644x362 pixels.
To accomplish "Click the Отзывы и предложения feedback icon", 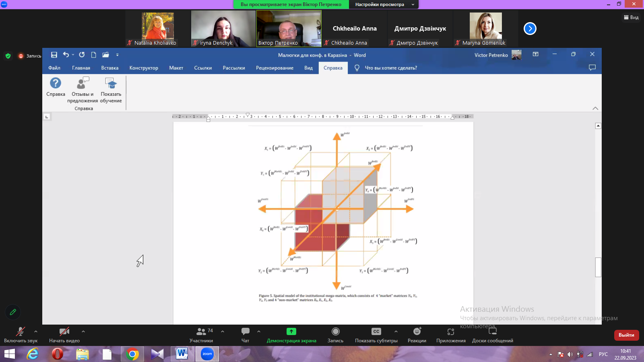I will (x=83, y=83).
